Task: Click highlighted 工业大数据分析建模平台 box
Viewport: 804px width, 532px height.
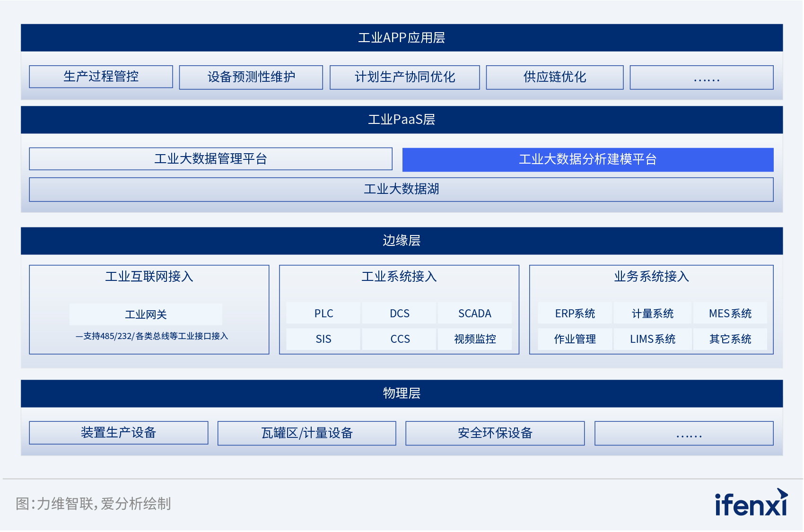Action: coord(588,159)
